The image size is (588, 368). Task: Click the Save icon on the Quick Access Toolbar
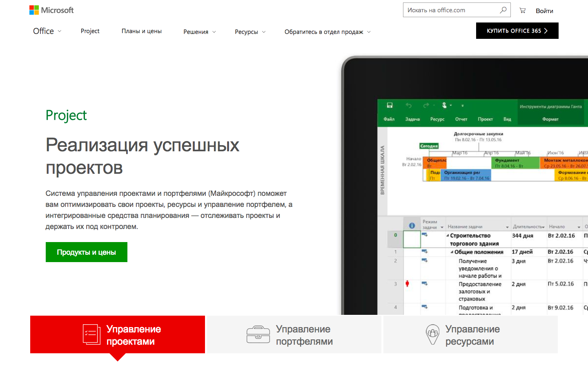[389, 105]
